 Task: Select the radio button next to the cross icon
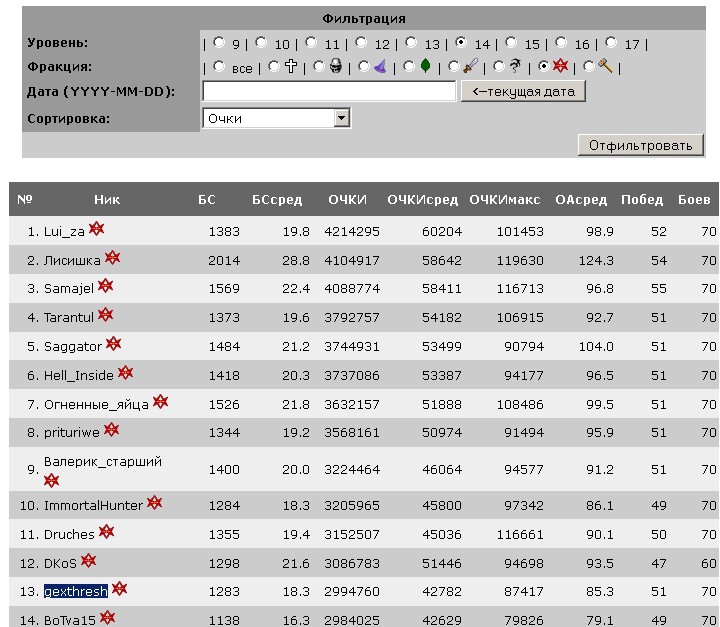click(x=274, y=67)
